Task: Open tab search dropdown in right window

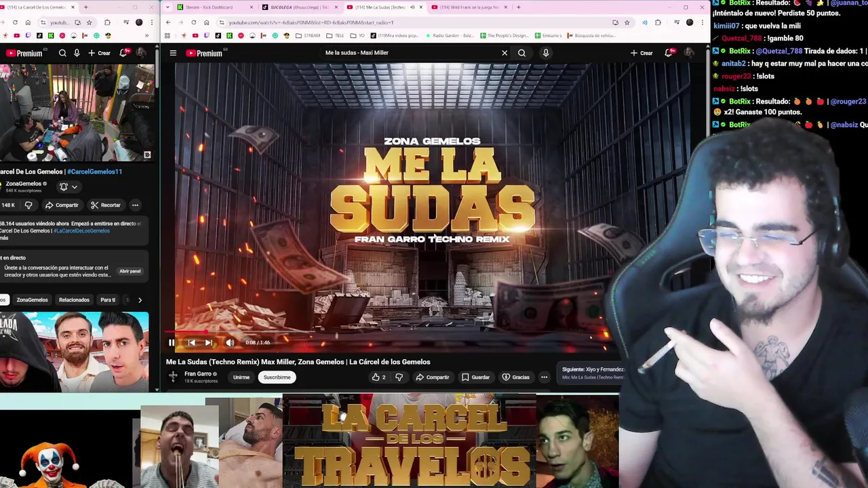Action: pos(166,7)
